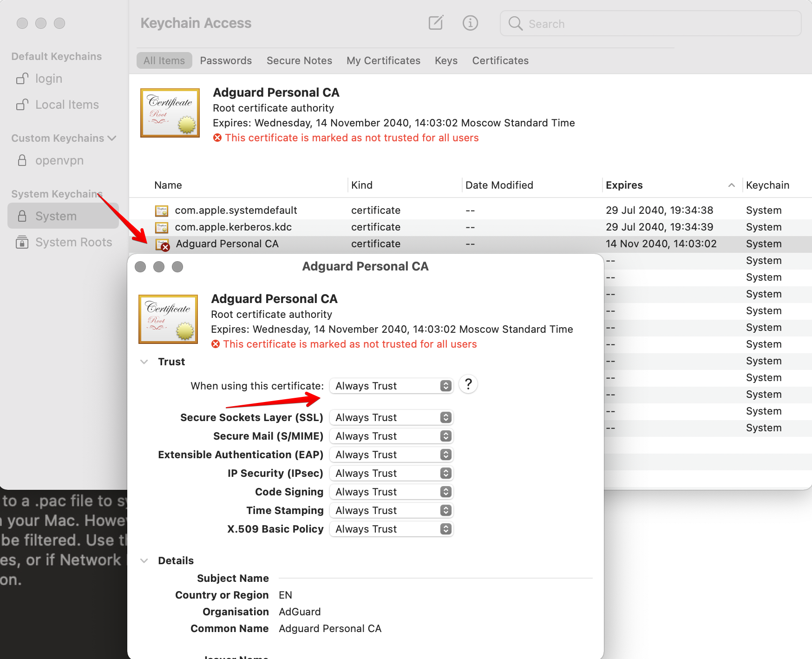Click the AdGuard organisation value
Viewport: 812px width, 659px height.
click(x=300, y=612)
